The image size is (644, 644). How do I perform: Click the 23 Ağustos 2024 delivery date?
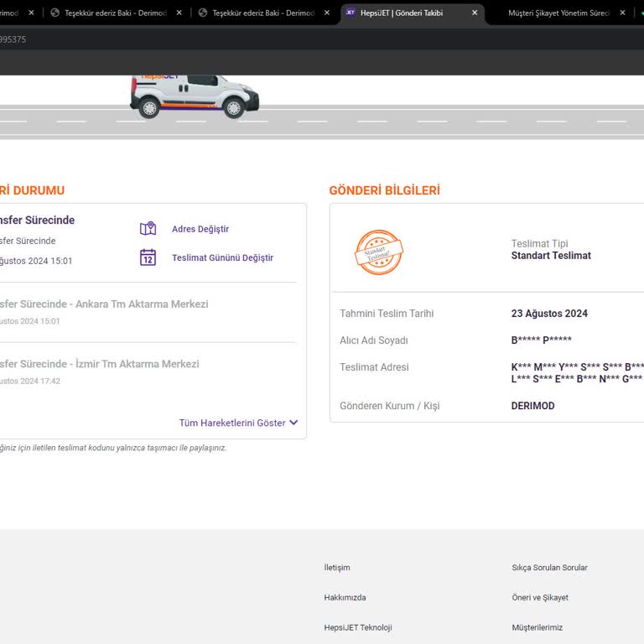[549, 314]
